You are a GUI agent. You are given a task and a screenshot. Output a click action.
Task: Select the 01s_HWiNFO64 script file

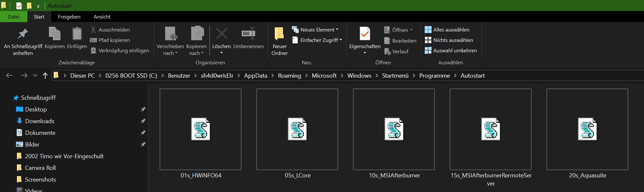click(201, 133)
